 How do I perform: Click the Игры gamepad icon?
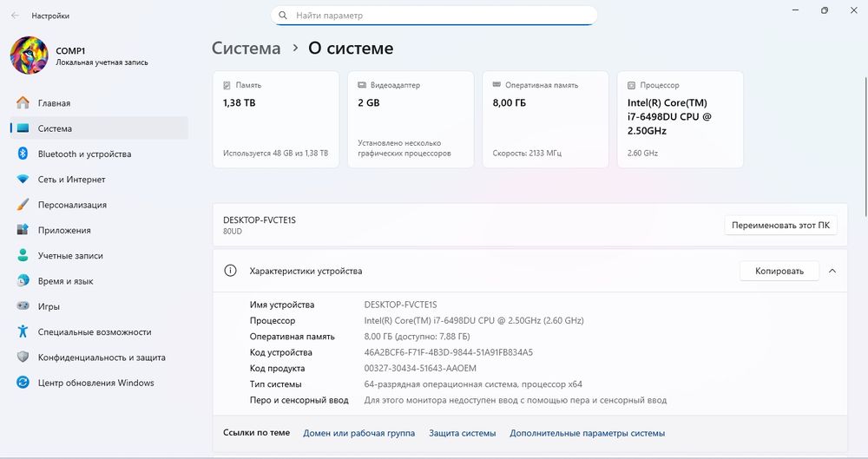tap(23, 305)
